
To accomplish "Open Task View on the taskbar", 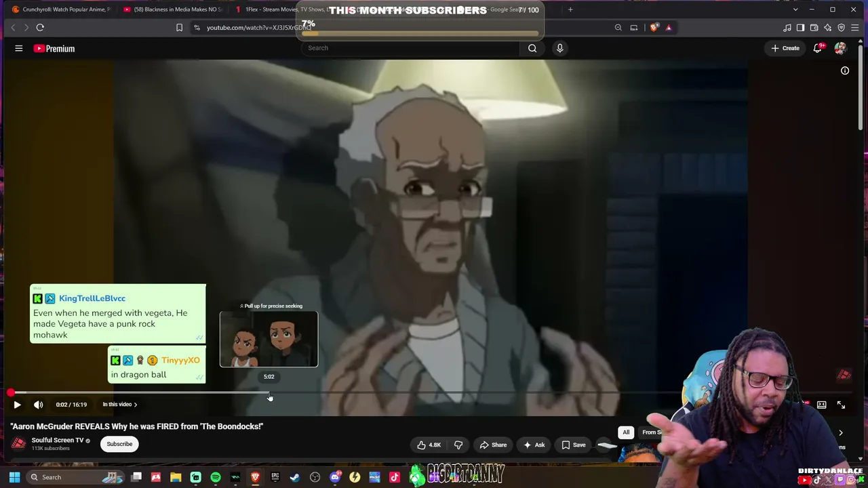I will coord(136,477).
